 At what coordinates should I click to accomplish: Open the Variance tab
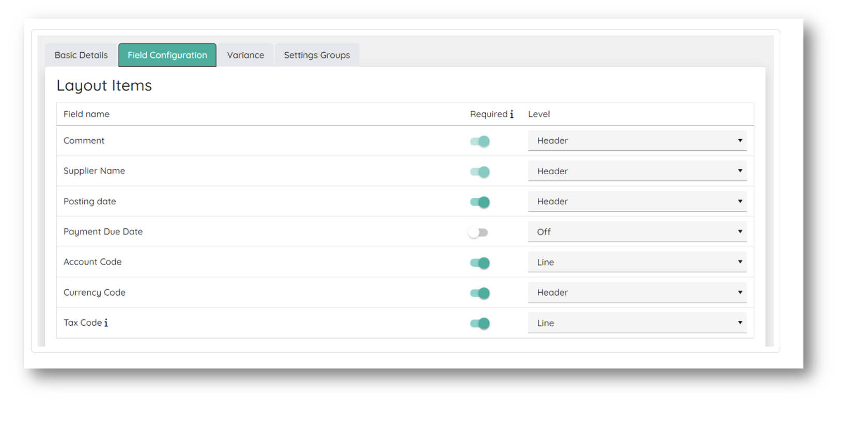(x=245, y=55)
